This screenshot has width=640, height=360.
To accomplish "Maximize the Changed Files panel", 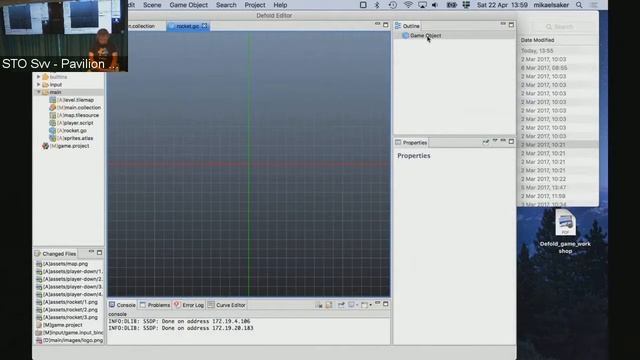I will (x=99, y=253).
